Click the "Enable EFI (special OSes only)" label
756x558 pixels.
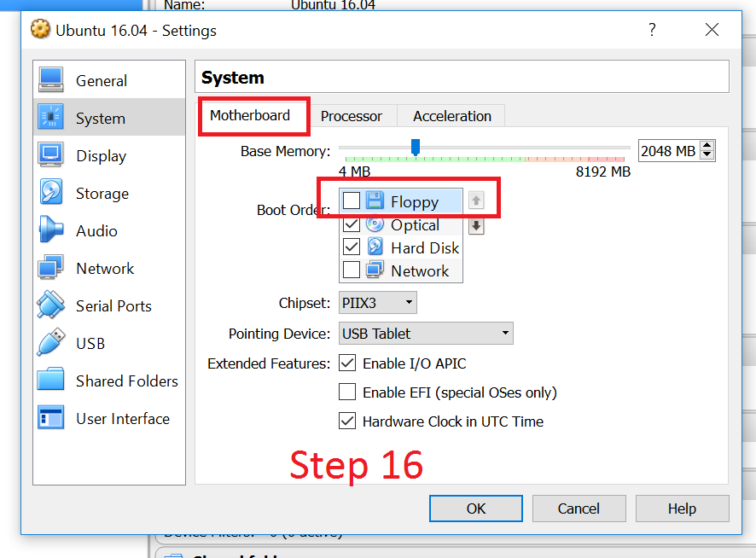point(459,392)
